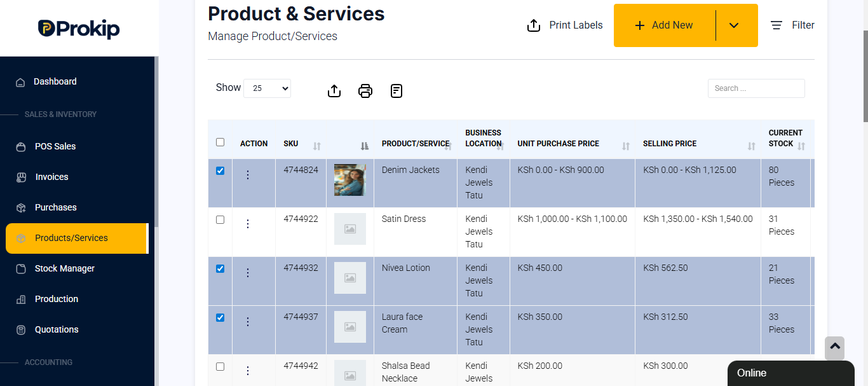Click the 80 Pieces stock value
This screenshot has width=868, height=386.
(x=782, y=176)
